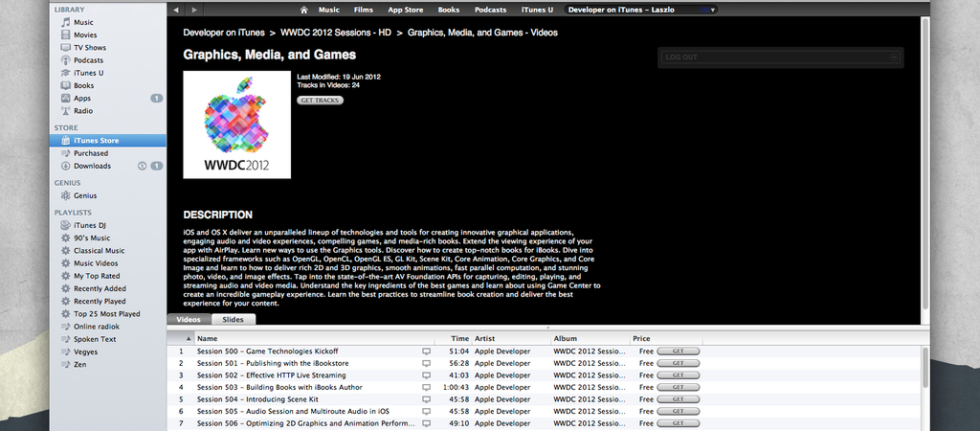Click WWDC 2012 Sessions - HD breadcrumb
The image size is (980, 431).
click(336, 33)
